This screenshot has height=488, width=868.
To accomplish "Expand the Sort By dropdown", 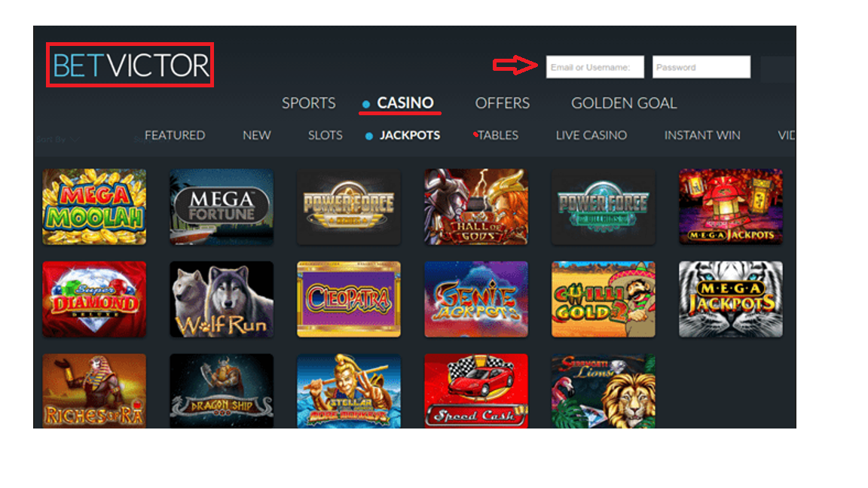I will (x=57, y=139).
